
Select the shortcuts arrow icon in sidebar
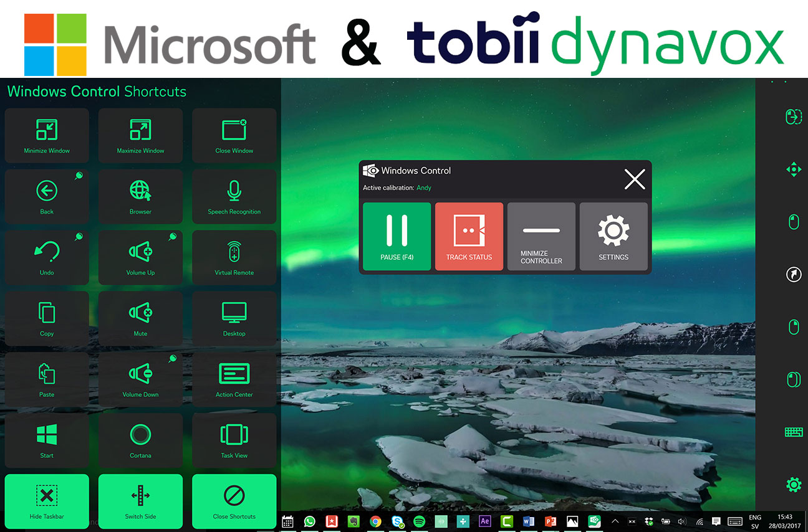point(793,274)
